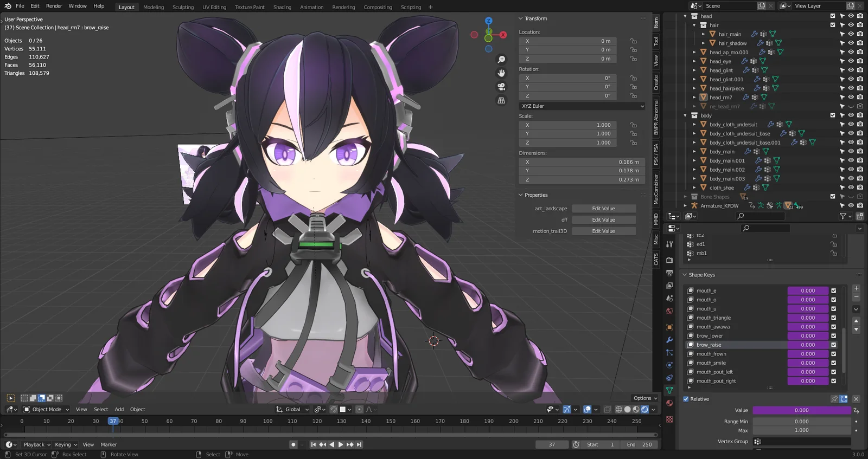Switch to Sculpting workspace tab

pos(183,7)
